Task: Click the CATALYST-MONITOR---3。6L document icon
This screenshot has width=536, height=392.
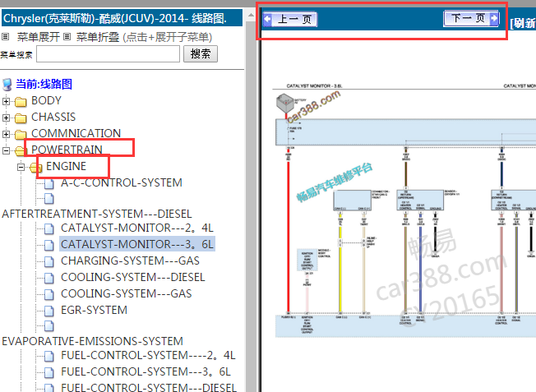Action: click(x=49, y=246)
